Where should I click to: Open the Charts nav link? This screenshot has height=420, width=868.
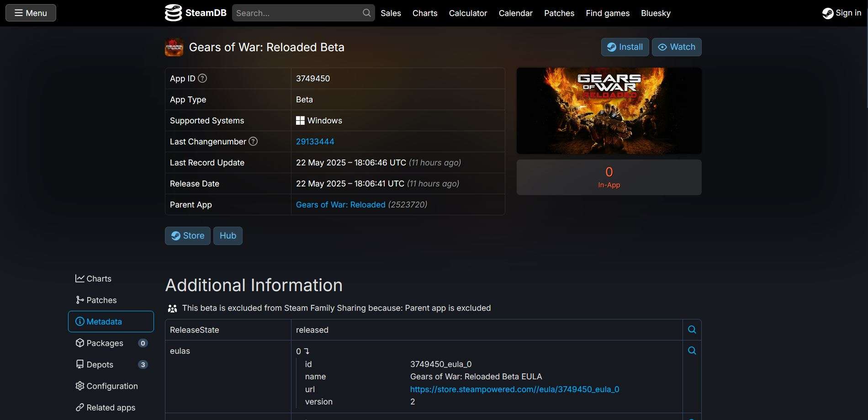[425, 13]
